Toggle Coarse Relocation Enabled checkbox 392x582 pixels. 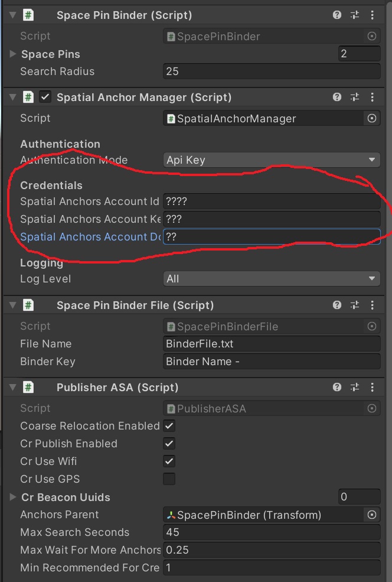(169, 426)
